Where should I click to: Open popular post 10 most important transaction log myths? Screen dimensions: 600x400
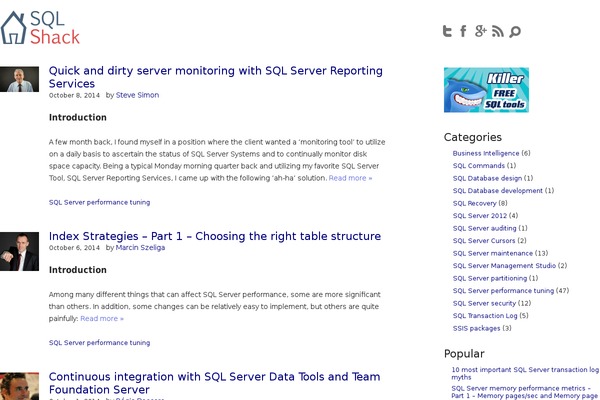pyautogui.click(x=525, y=373)
